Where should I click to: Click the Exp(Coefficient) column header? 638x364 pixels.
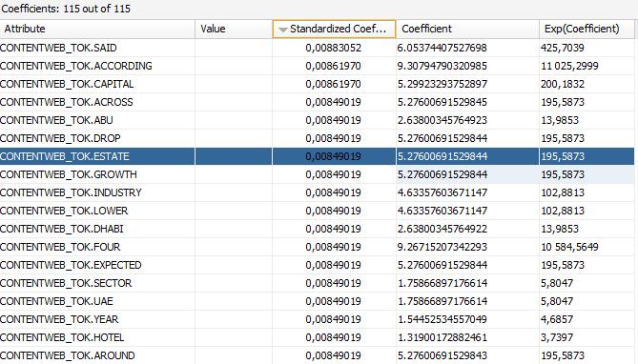587,29
